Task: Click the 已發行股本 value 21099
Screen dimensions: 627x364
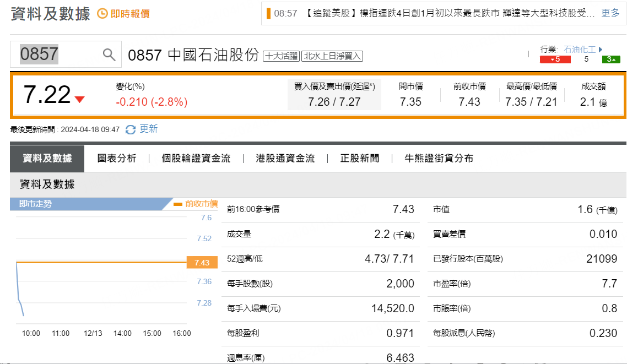Action: pos(602,259)
